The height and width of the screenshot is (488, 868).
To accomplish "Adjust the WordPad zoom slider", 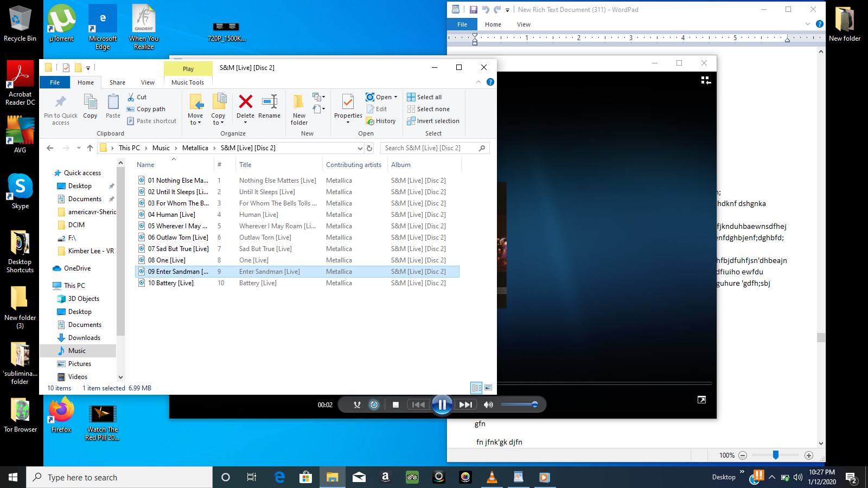I will 776,455.
